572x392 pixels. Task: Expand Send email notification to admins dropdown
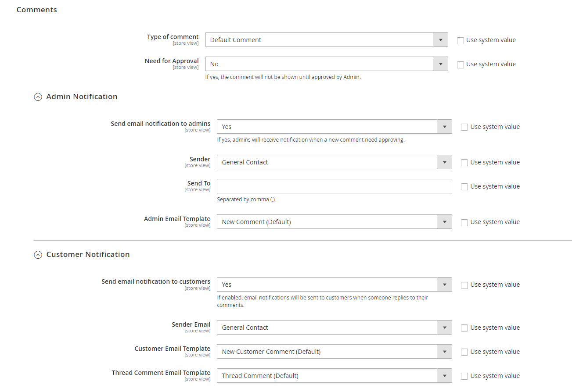[x=334, y=127]
